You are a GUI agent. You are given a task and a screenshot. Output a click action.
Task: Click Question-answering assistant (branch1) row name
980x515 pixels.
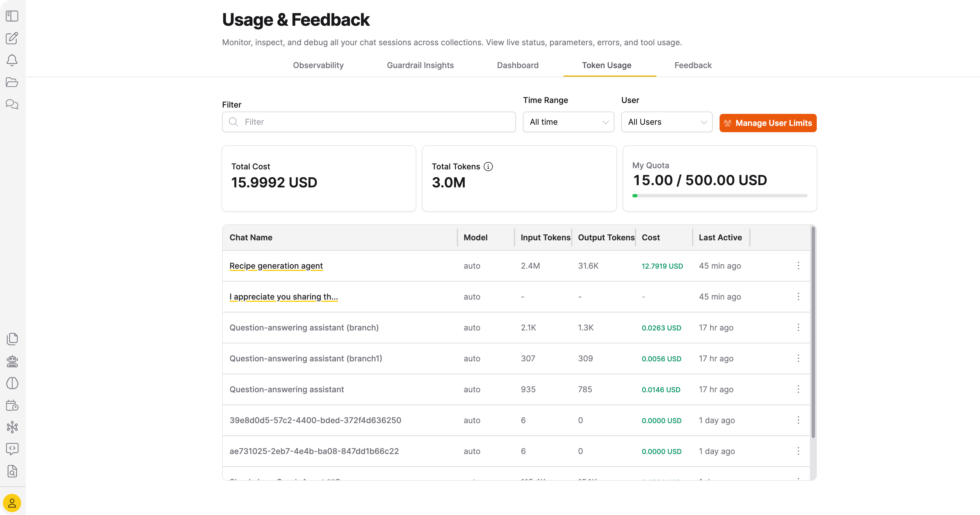[306, 358]
